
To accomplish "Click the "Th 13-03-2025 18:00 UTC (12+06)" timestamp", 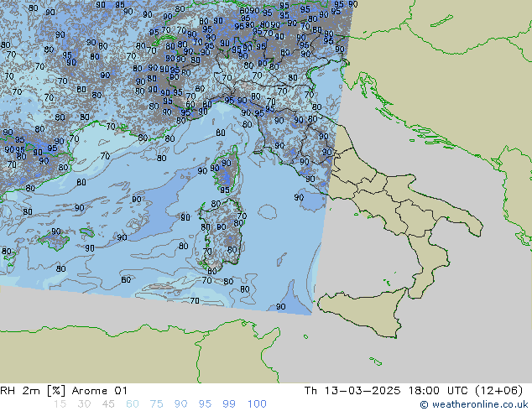I will (x=414, y=391).
